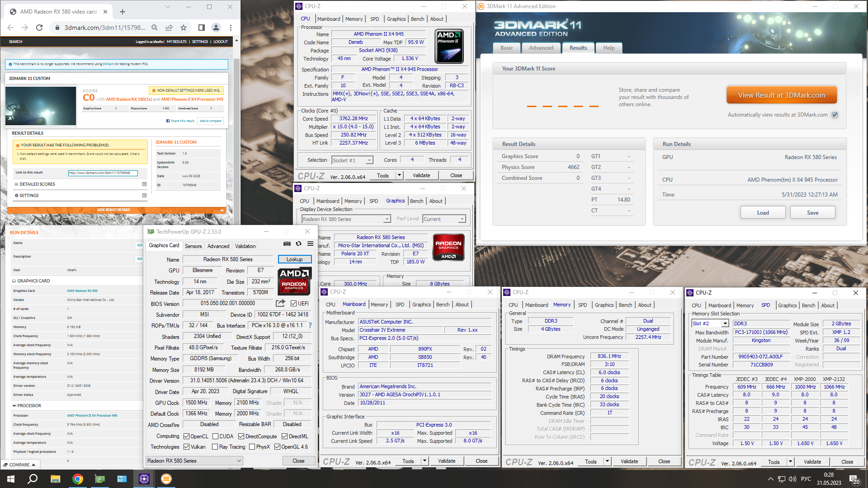The image size is (868, 488).
Task: Click the browser scrollbar up arrow
Action: [x=236, y=40]
